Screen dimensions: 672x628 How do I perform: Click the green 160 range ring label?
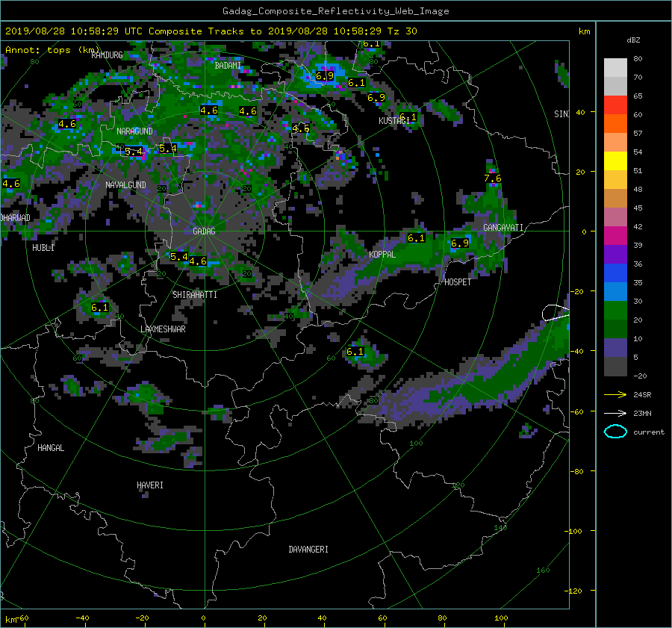(543, 571)
